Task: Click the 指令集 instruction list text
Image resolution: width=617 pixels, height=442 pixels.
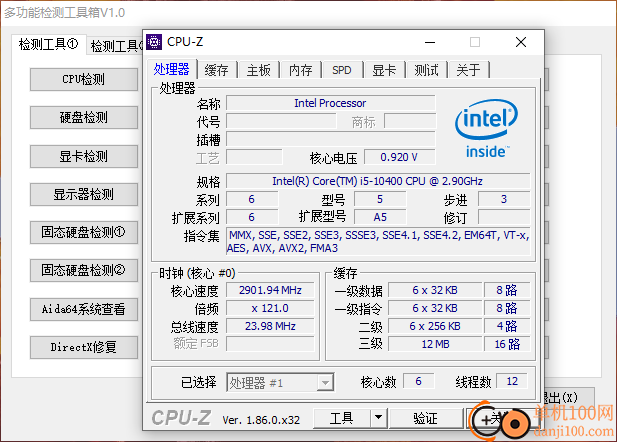Action: click(x=378, y=241)
